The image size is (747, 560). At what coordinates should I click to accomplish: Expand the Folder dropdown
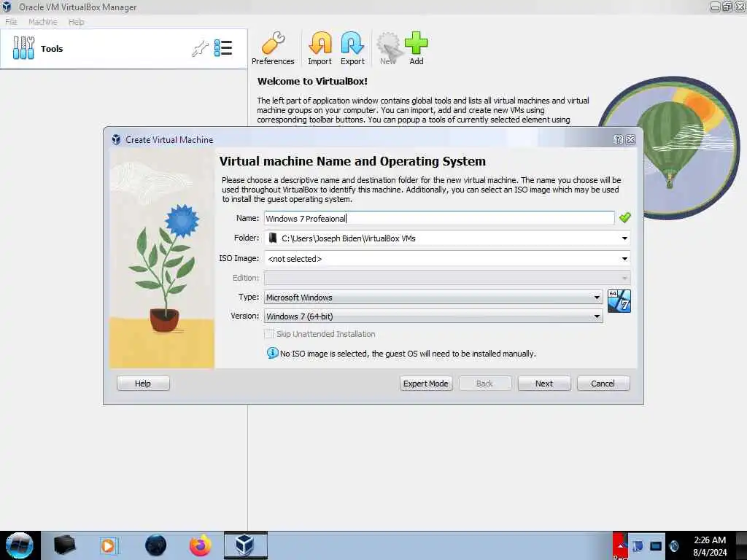[624, 238]
